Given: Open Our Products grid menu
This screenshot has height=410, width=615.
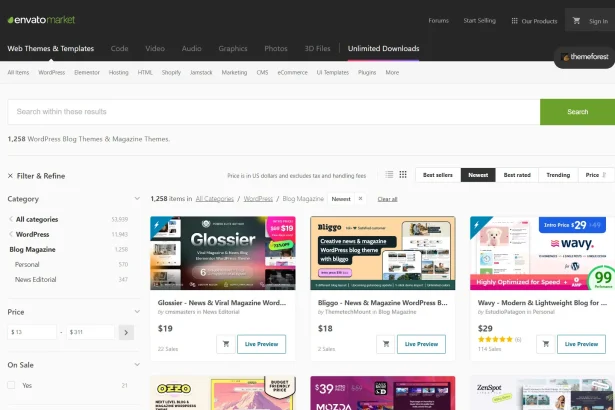Looking at the screenshot, I should pyautogui.click(x=534, y=21).
